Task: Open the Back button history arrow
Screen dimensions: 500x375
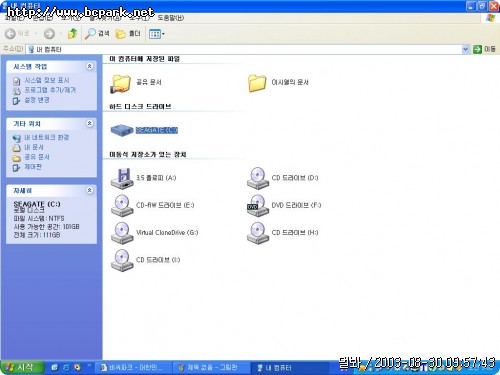Action: click(x=35, y=33)
